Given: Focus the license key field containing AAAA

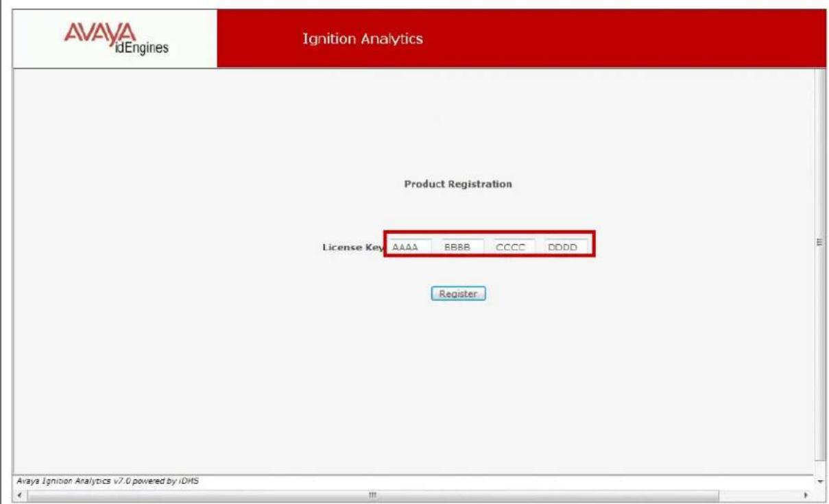Looking at the screenshot, I should point(409,245).
